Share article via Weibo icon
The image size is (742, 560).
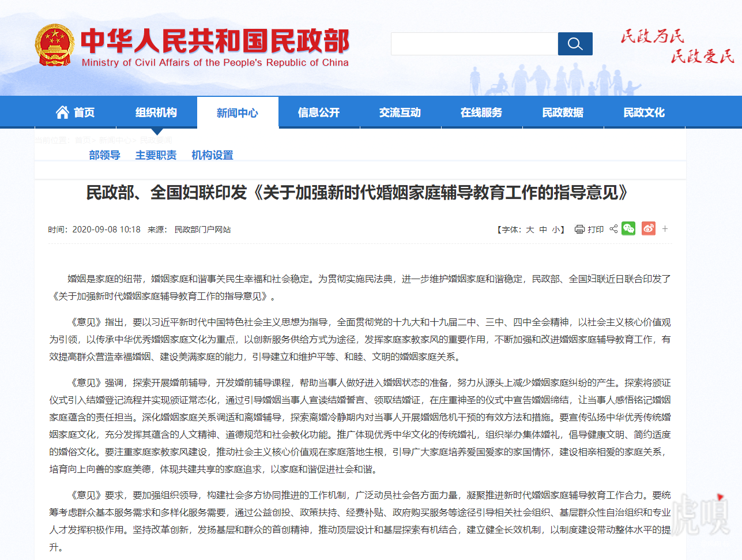[x=649, y=228]
